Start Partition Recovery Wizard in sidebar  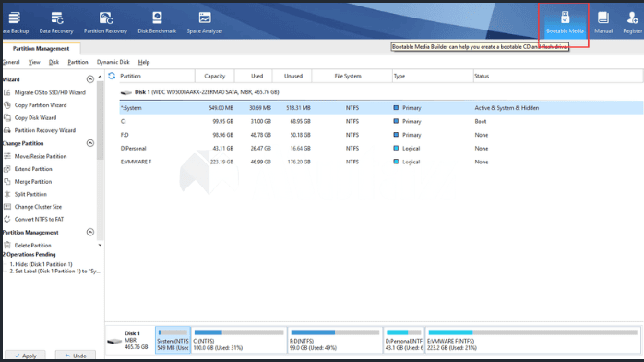pyautogui.click(x=40, y=130)
